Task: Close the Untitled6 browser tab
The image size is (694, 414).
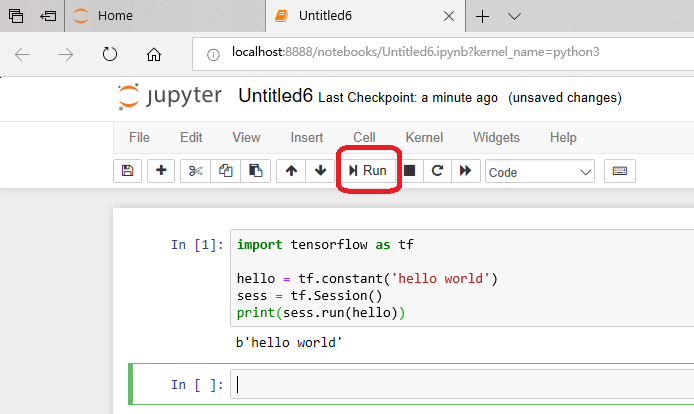Action: 449,16
